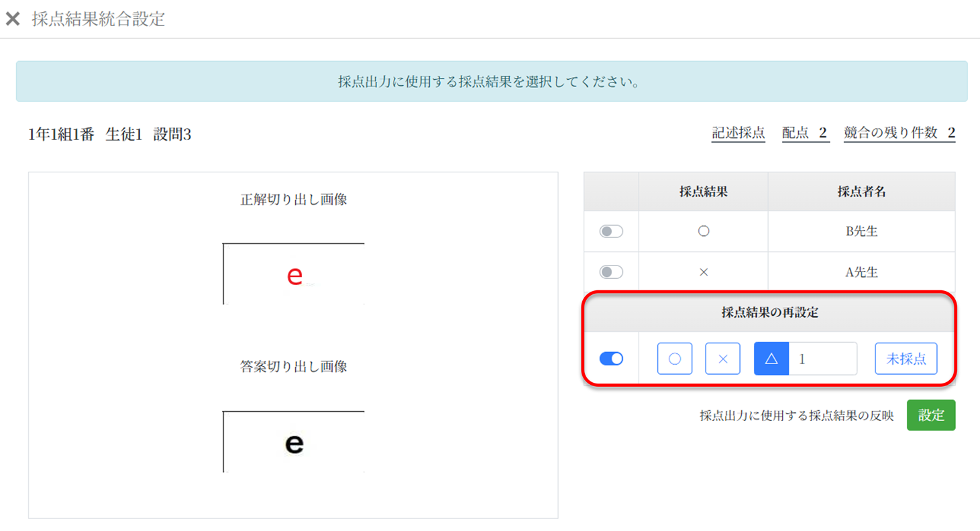Click the 記述採点 underlined label
The height and width of the screenshot is (531, 980).
coord(739,133)
